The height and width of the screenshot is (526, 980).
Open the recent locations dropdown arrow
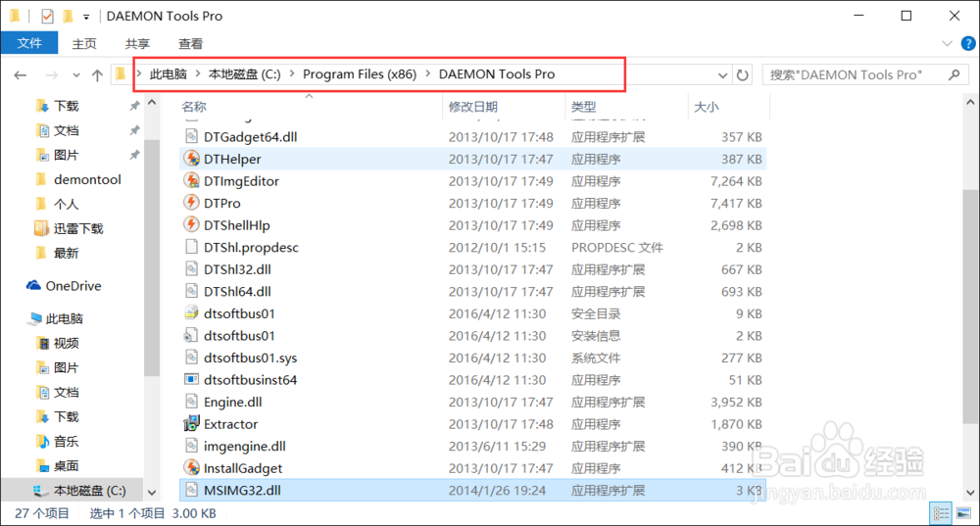[76, 75]
